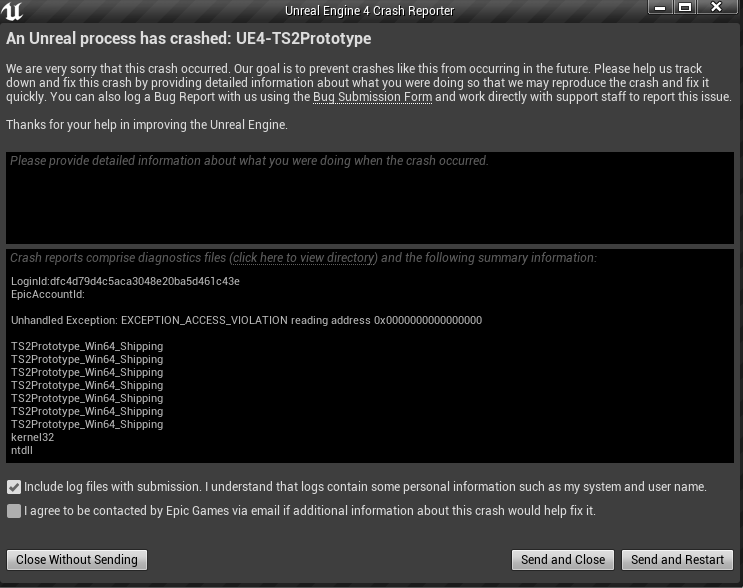Open the click here to view directory link
743x588 pixels.
pos(303,258)
